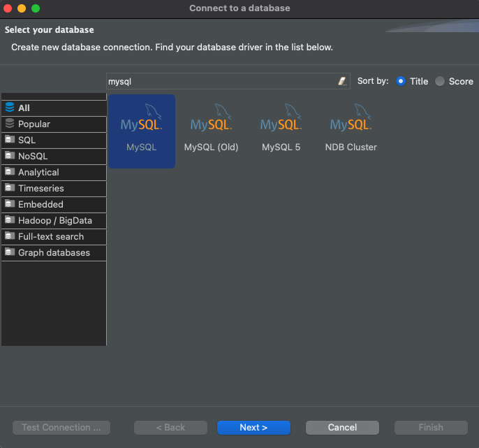Image resolution: width=479 pixels, height=448 pixels.
Task: Switch to the SQL category
Action: pyautogui.click(x=27, y=140)
